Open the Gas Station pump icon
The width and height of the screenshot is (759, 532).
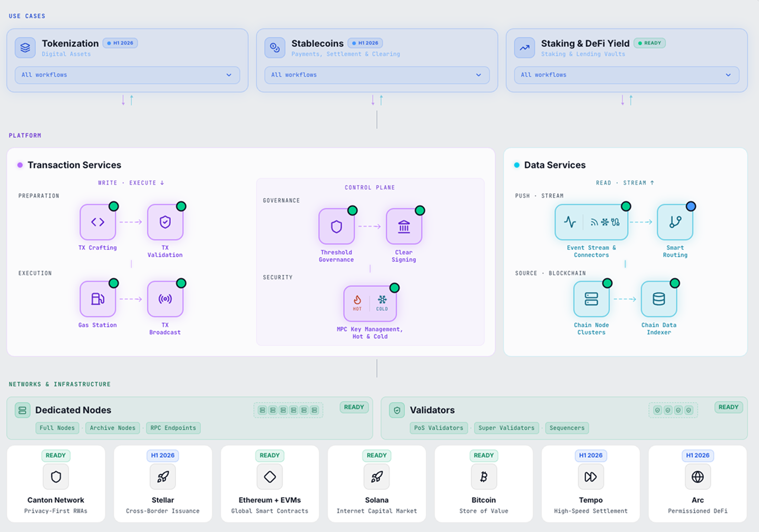98,299
